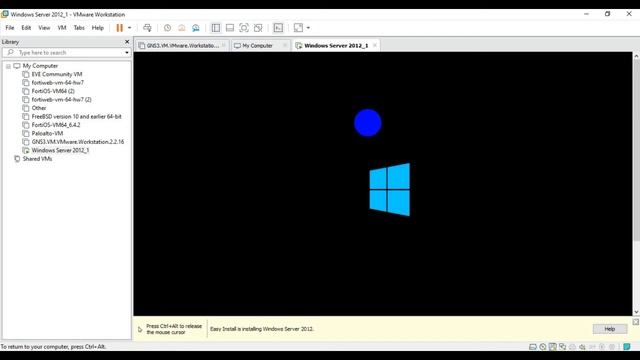Screen dimensions: 640x360
Task: Click the Shared VMs icon
Action: tap(17, 159)
